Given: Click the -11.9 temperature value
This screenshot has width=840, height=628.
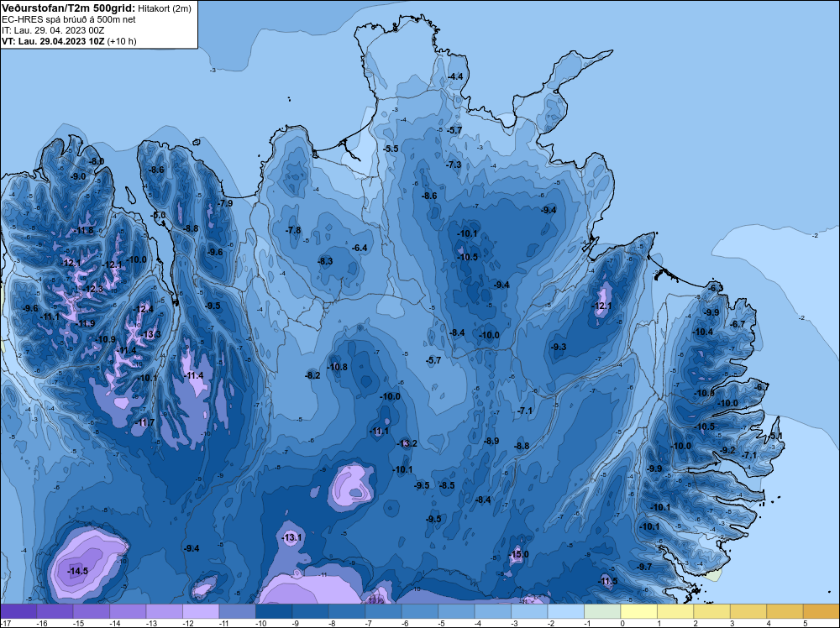Looking at the screenshot, I should pyautogui.click(x=85, y=323).
